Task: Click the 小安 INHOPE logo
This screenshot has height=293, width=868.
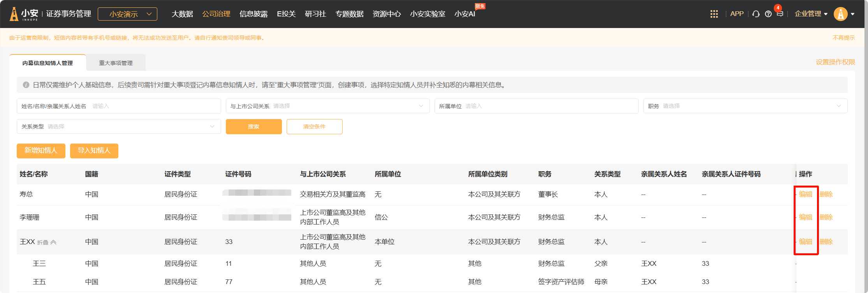Action: pyautogui.click(x=24, y=14)
